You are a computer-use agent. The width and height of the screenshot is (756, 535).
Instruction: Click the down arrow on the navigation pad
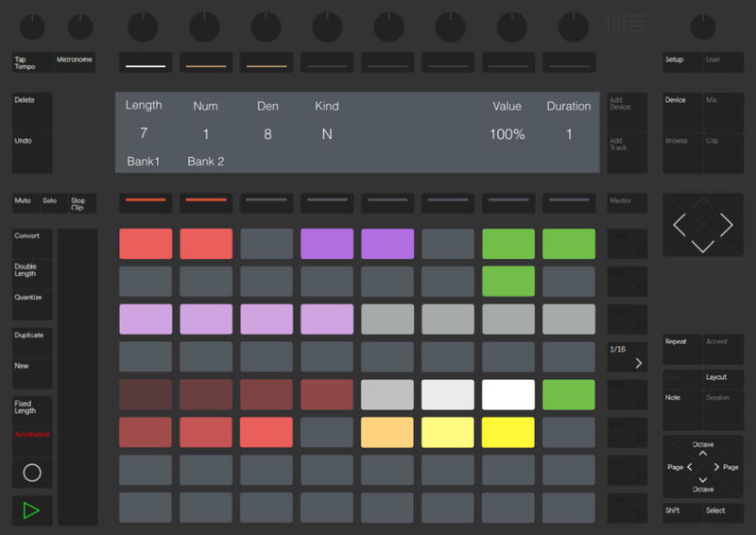pyautogui.click(x=702, y=246)
